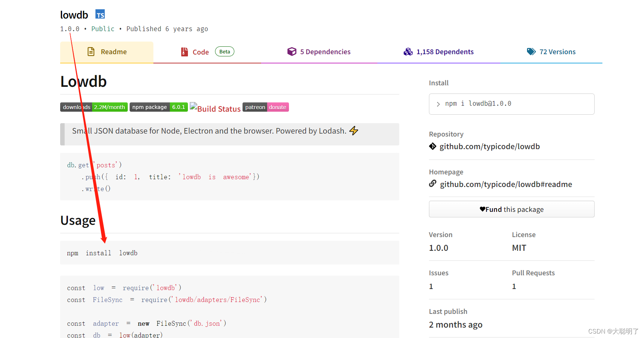Click the Published 6 years ago text
Image resolution: width=644 pixels, height=338 pixels.
click(167, 29)
